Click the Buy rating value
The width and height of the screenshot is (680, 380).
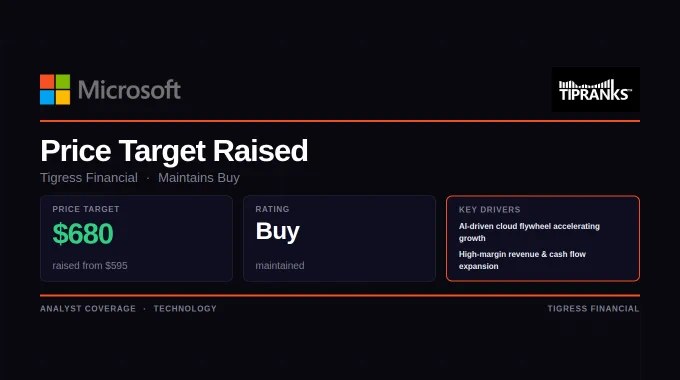[x=278, y=231]
